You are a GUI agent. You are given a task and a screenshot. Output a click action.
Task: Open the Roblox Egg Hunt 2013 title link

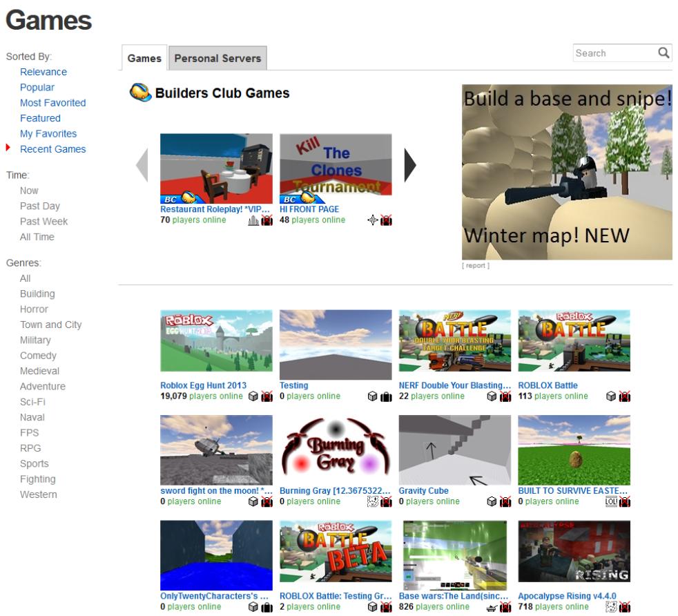tap(203, 385)
